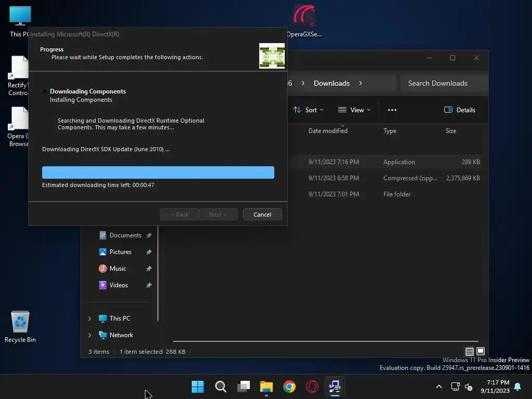
Task: Expand the Network tree node
Action: coord(89,335)
